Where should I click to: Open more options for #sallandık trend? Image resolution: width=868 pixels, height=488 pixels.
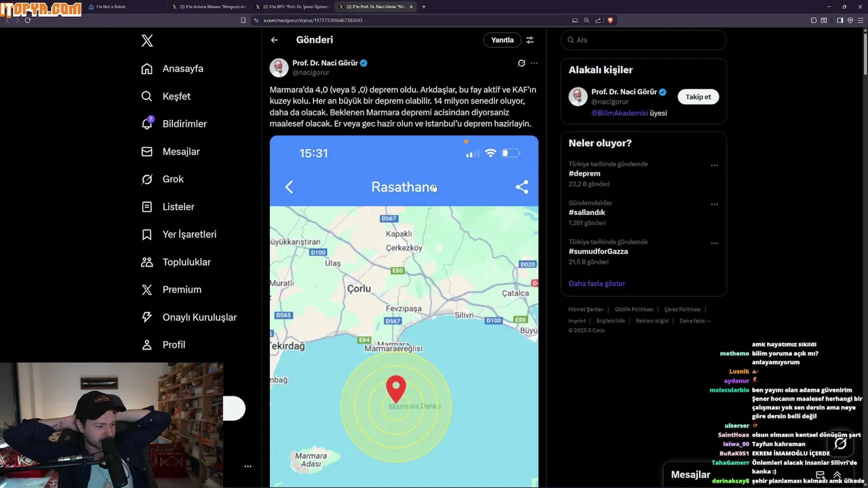coord(714,204)
